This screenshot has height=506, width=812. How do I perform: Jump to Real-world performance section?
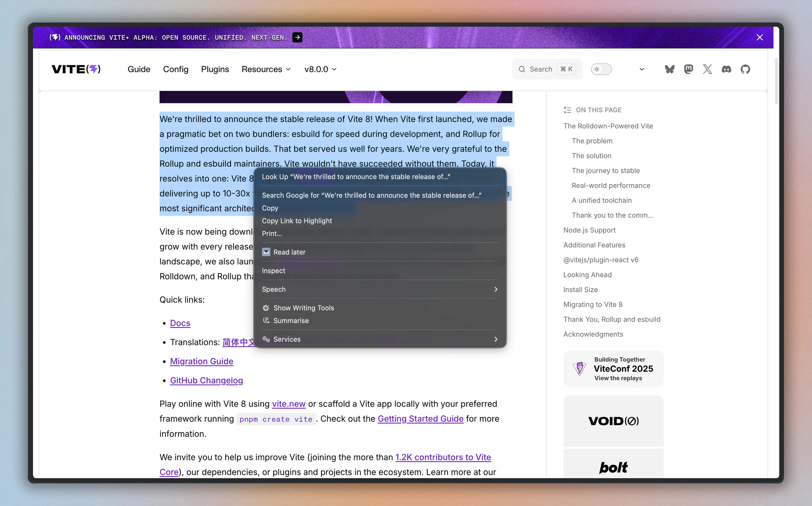(x=611, y=185)
